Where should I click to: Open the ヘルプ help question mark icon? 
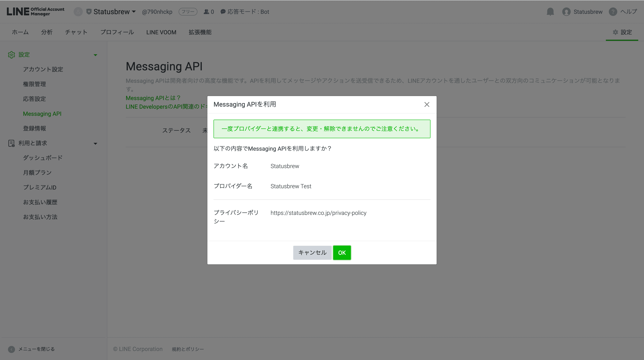(x=613, y=12)
